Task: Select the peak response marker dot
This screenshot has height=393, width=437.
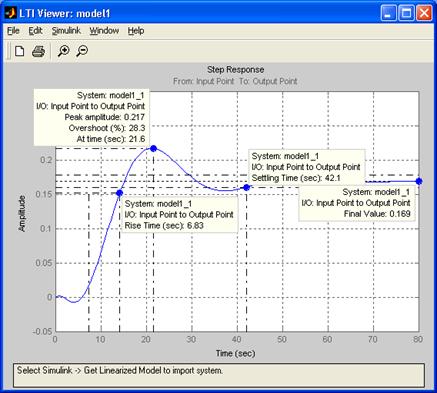Action: coord(153,148)
